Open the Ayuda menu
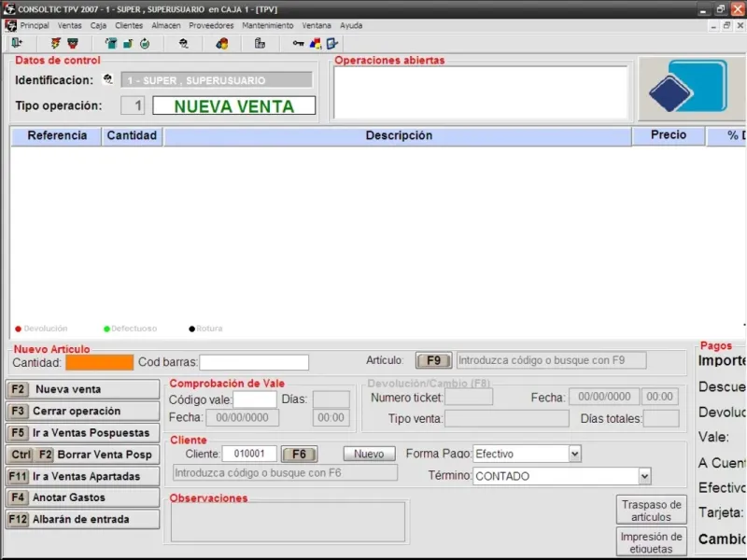The image size is (747, 560). (x=351, y=26)
